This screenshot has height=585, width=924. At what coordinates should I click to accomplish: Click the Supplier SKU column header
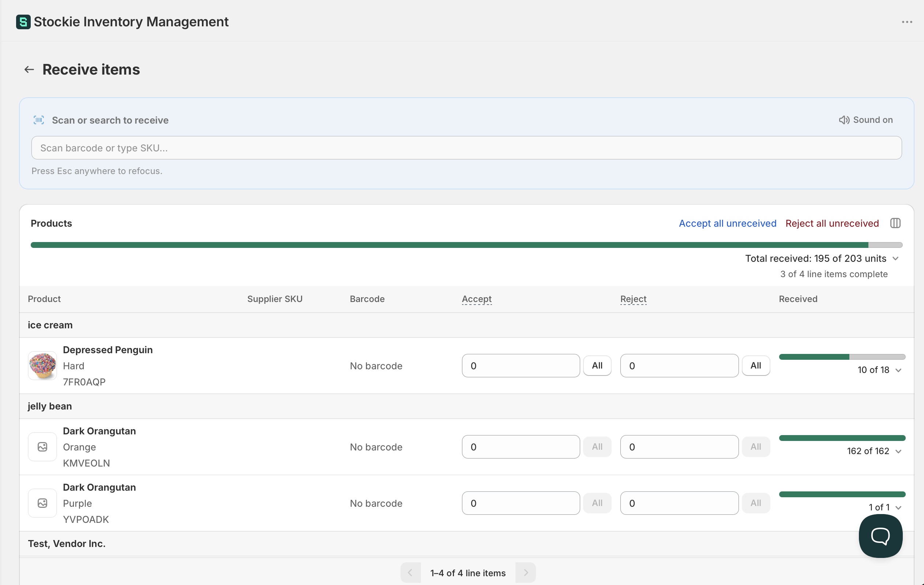pyautogui.click(x=275, y=299)
